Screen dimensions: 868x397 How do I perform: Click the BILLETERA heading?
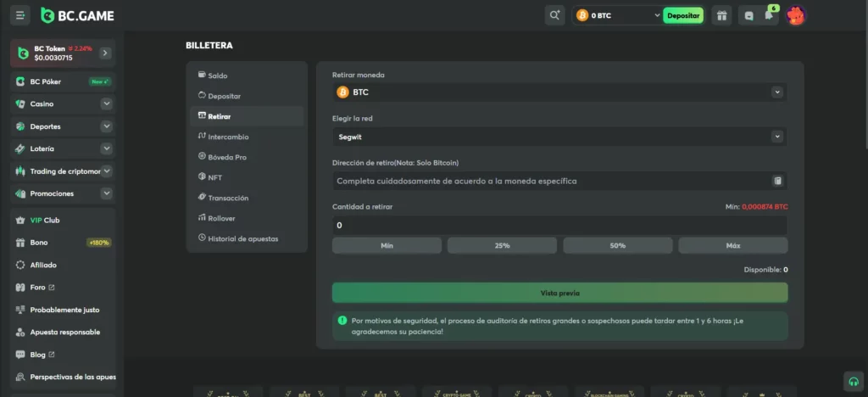coord(209,46)
